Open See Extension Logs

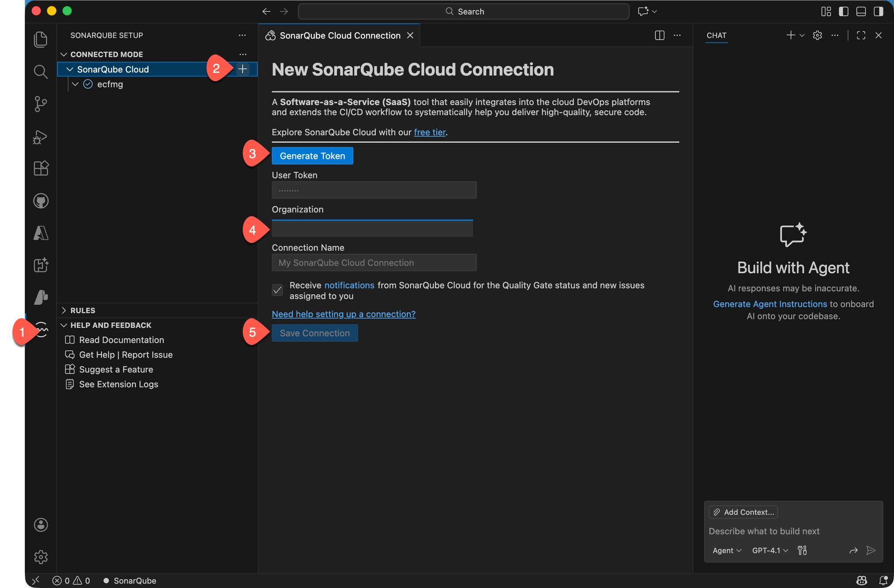[118, 384]
